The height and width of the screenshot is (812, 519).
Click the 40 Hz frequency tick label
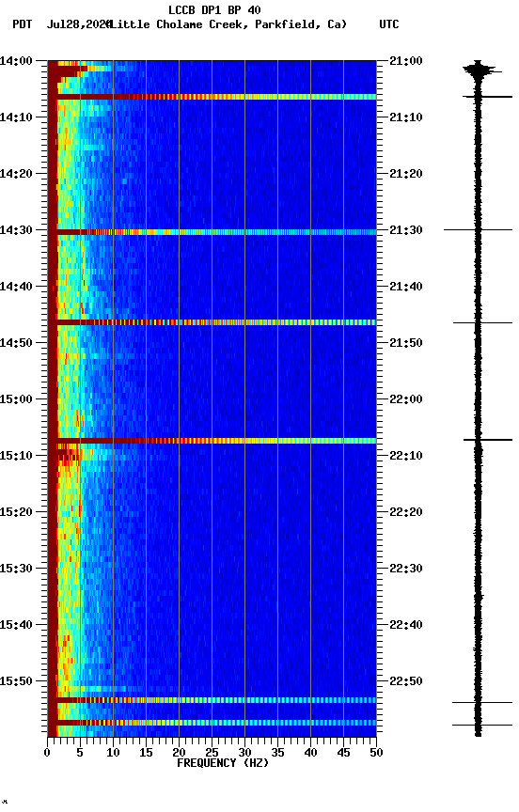(x=311, y=753)
